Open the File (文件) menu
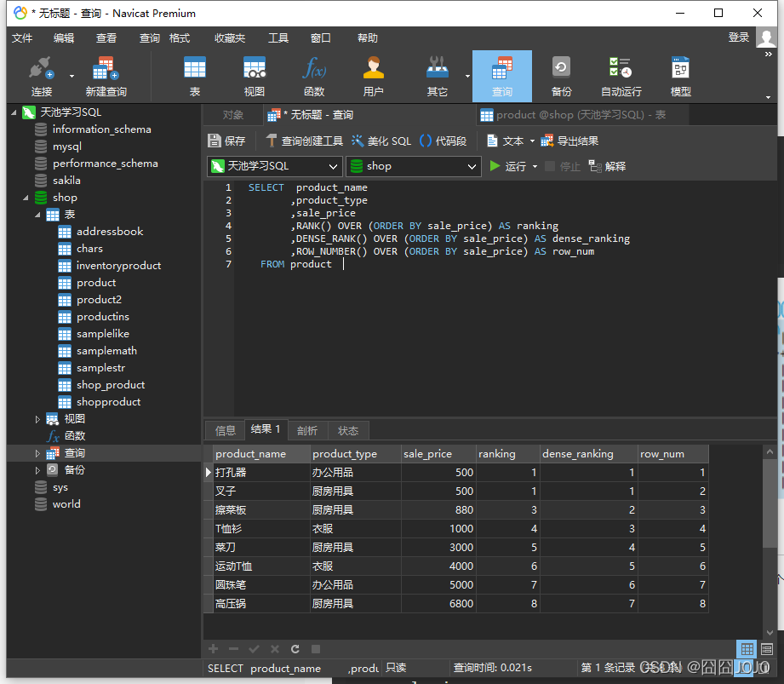 point(22,38)
